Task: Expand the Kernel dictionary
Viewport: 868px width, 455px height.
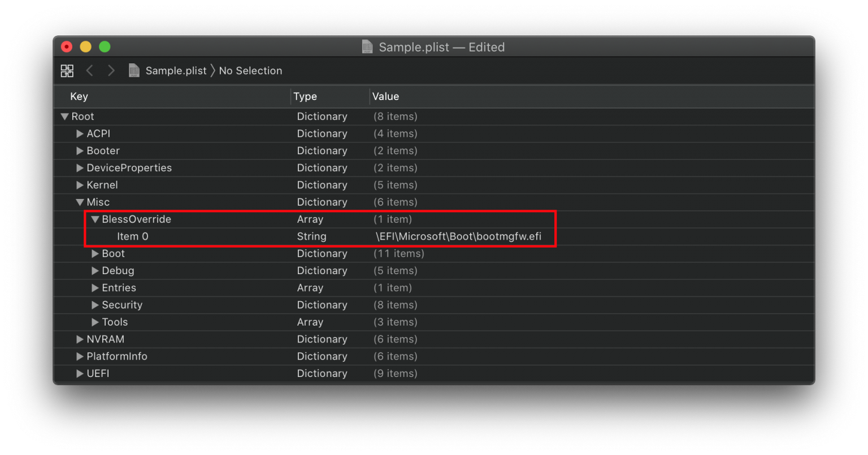Action: [x=80, y=185]
